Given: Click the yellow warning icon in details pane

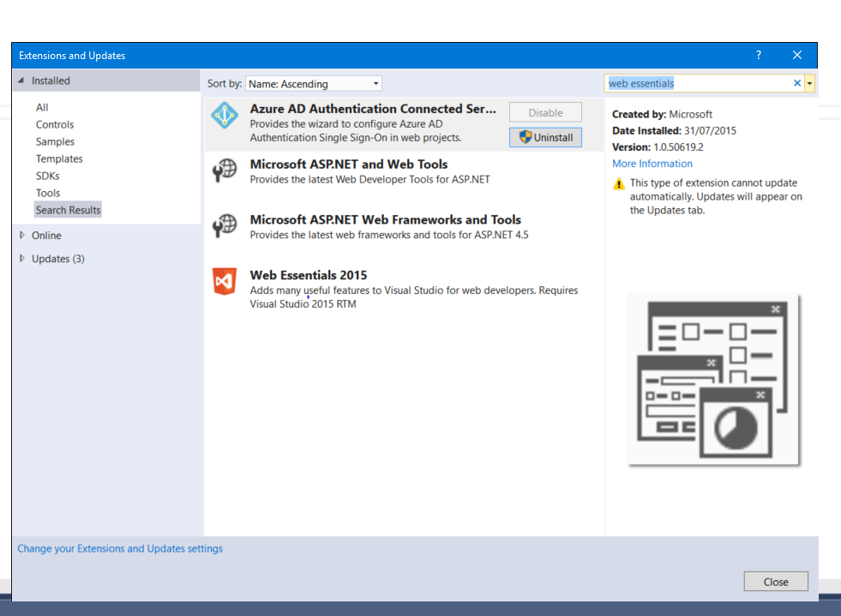Looking at the screenshot, I should [619, 183].
